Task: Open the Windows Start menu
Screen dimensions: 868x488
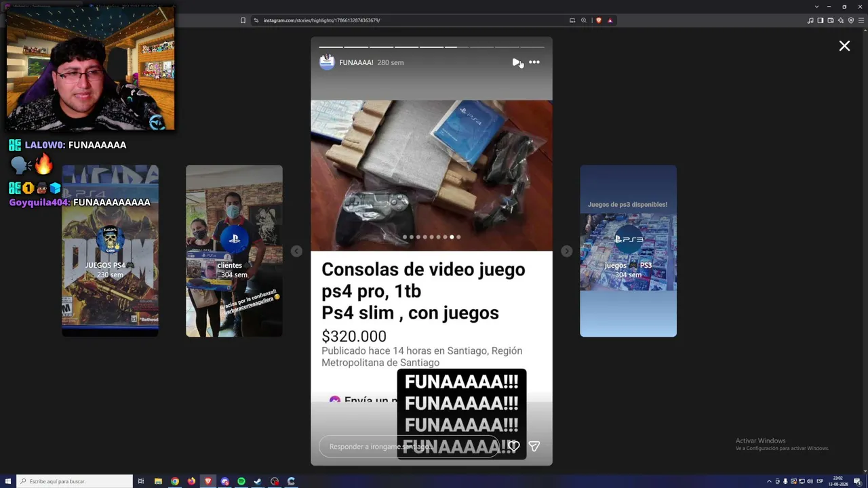Action: click(8, 481)
